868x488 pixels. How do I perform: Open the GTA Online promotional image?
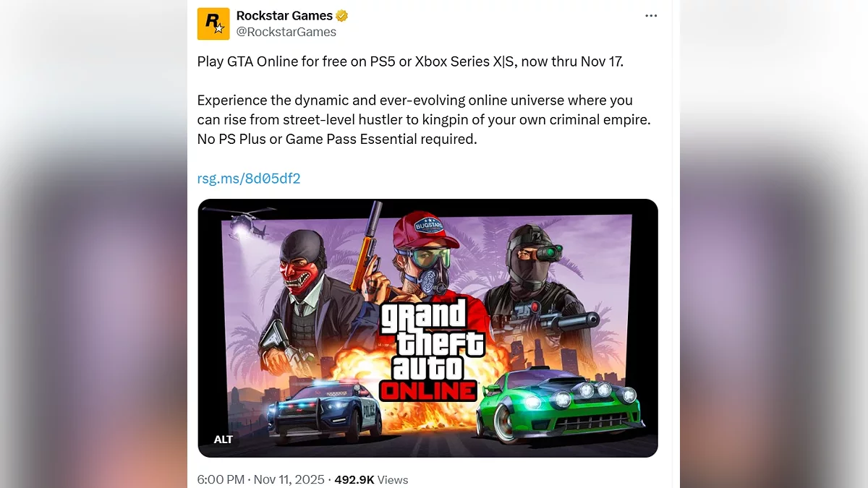427,328
